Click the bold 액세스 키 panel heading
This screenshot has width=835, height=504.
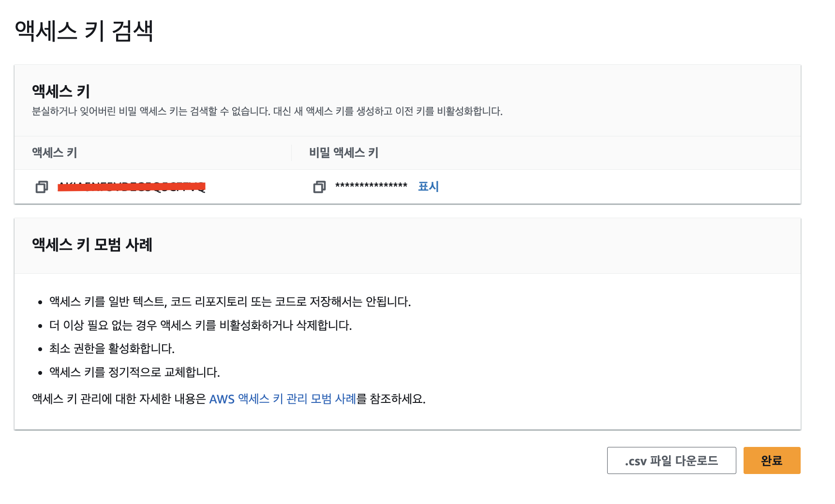coord(61,91)
